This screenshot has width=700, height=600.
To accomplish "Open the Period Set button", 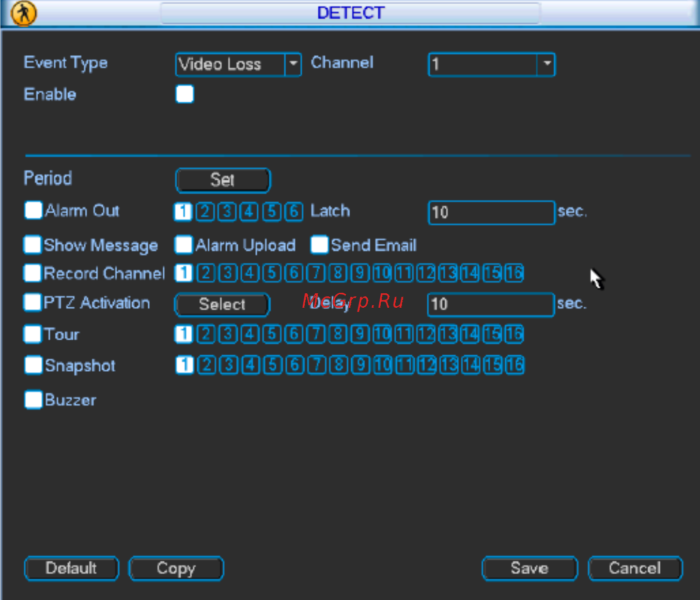I will 223,180.
